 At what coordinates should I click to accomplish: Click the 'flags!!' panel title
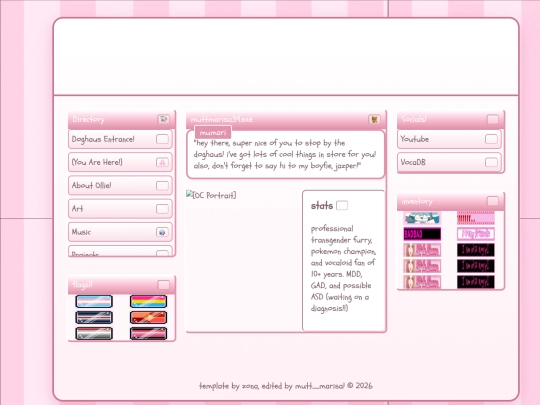pyautogui.click(x=82, y=284)
